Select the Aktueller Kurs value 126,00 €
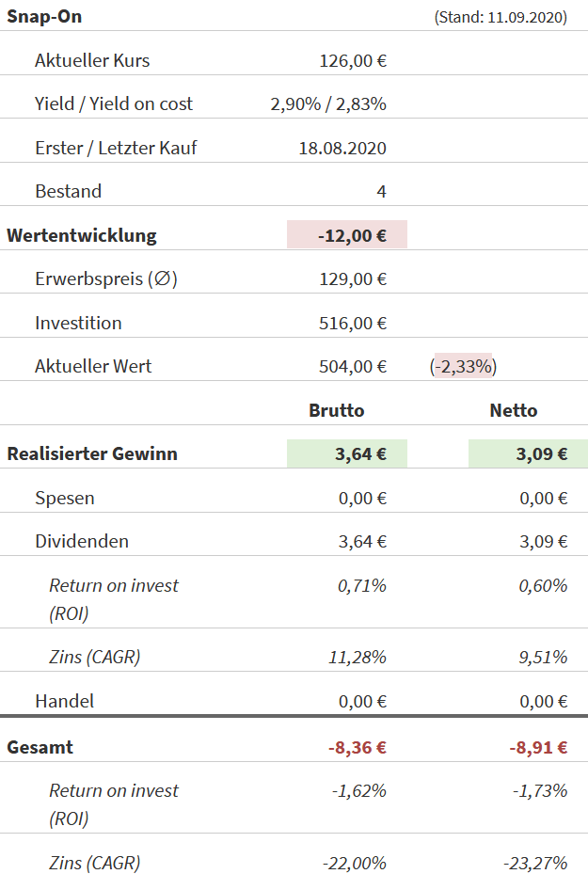This screenshot has height=874, width=588. click(x=353, y=61)
